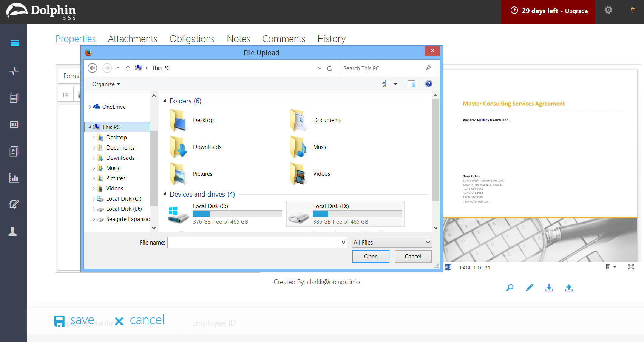Open the edit note icon in sidebar

point(14,204)
